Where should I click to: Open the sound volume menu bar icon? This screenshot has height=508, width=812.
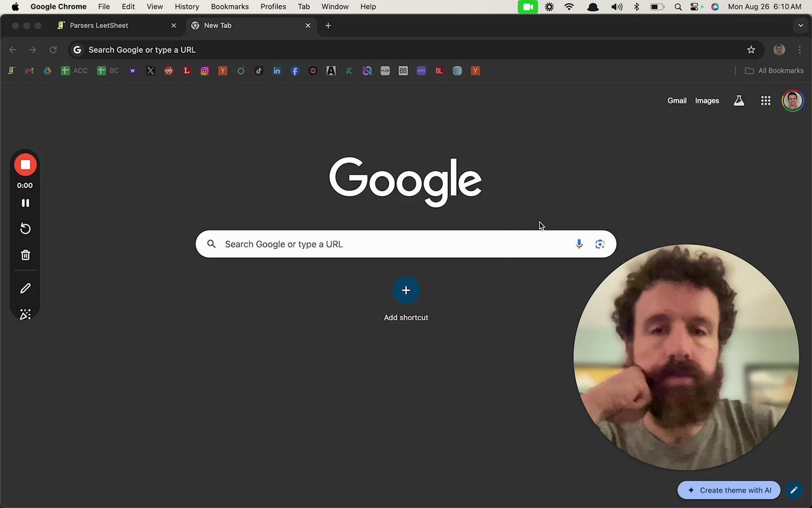tap(617, 7)
